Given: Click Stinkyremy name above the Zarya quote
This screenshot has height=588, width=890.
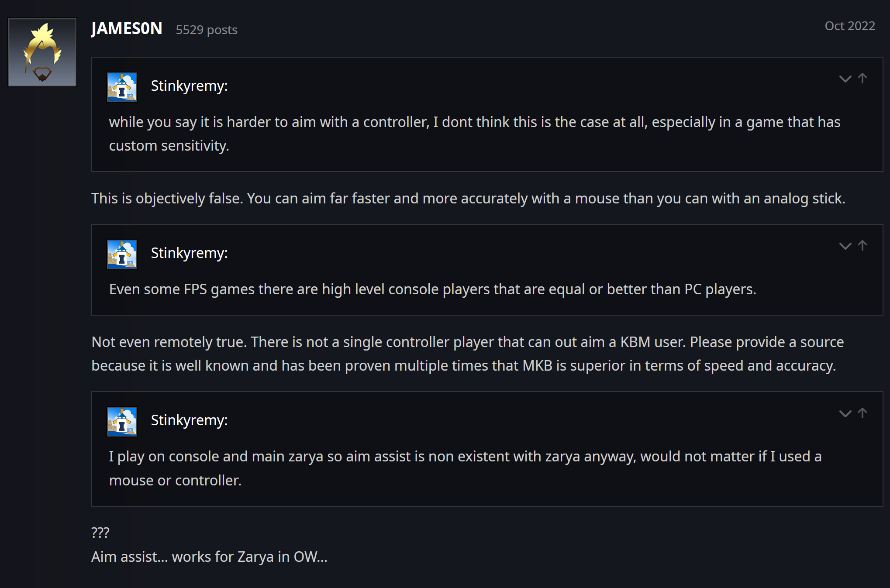Looking at the screenshot, I should click(189, 420).
